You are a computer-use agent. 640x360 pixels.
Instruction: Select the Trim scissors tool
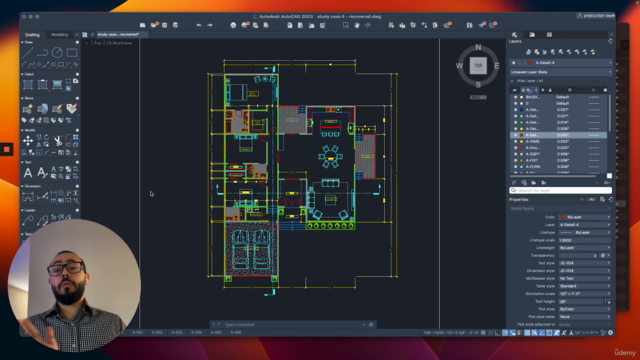tap(58, 141)
